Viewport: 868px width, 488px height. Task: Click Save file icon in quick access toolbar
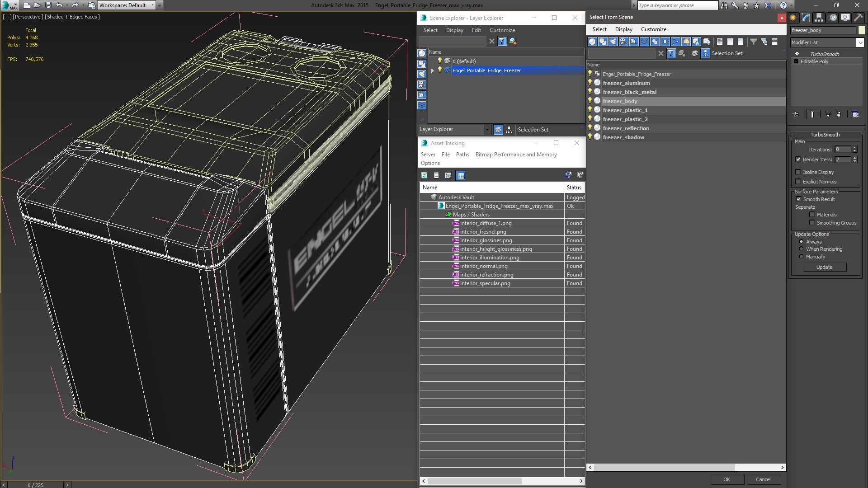pyautogui.click(x=48, y=5)
